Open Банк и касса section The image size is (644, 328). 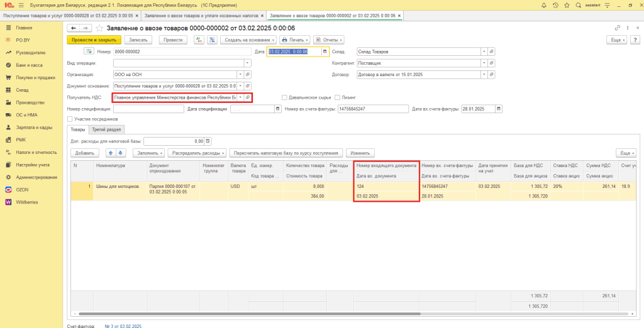(x=29, y=65)
